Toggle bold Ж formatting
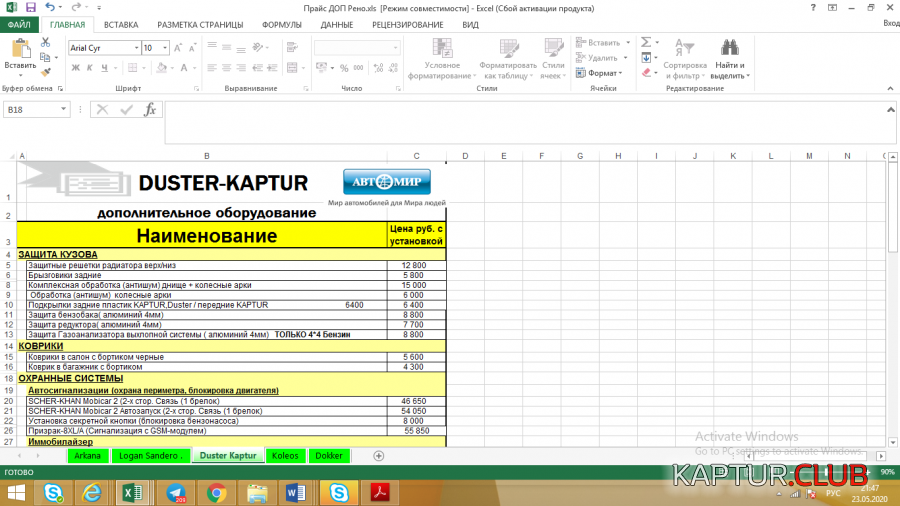This screenshot has height=506, width=900. [x=74, y=68]
